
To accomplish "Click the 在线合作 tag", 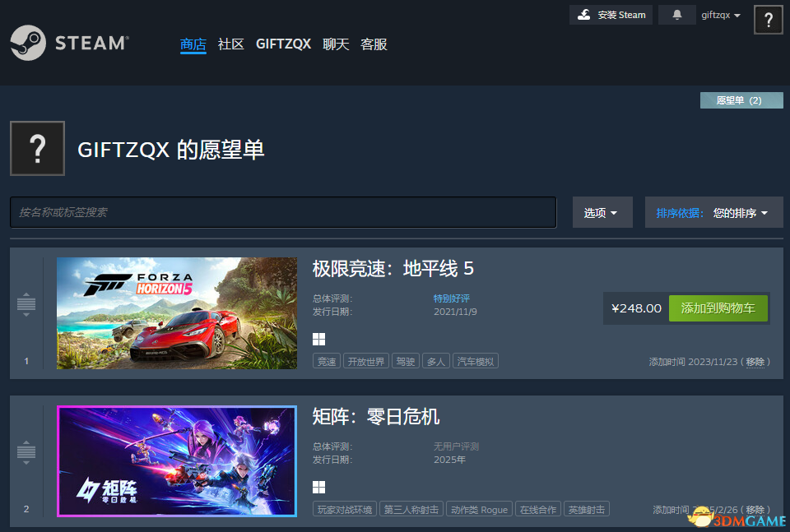I will (x=538, y=509).
